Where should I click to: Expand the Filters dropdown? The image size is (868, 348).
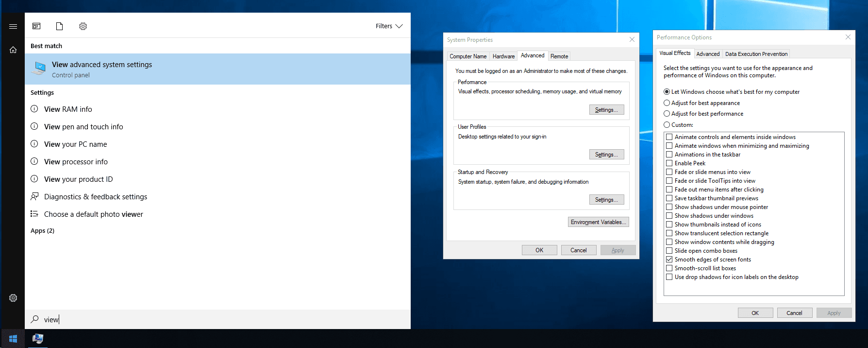pyautogui.click(x=389, y=26)
